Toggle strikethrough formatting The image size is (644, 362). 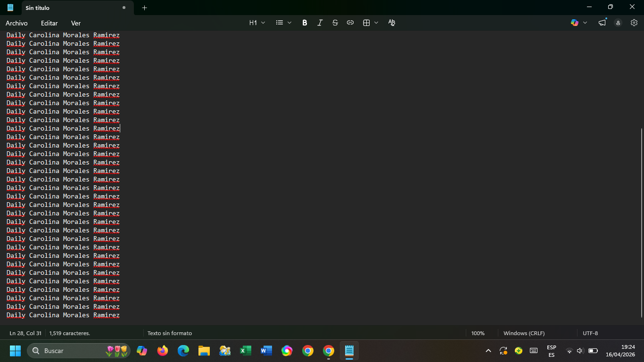[335, 23]
